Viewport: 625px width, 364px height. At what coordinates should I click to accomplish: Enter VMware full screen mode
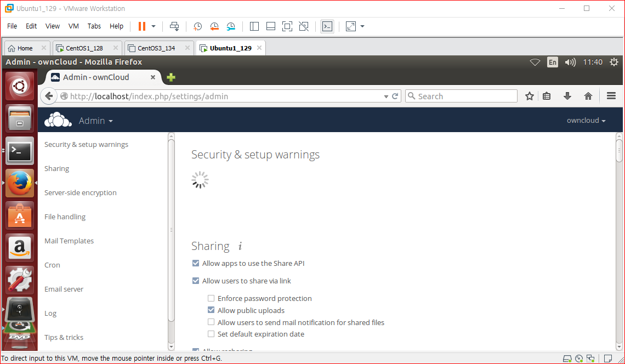pyautogui.click(x=287, y=26)
